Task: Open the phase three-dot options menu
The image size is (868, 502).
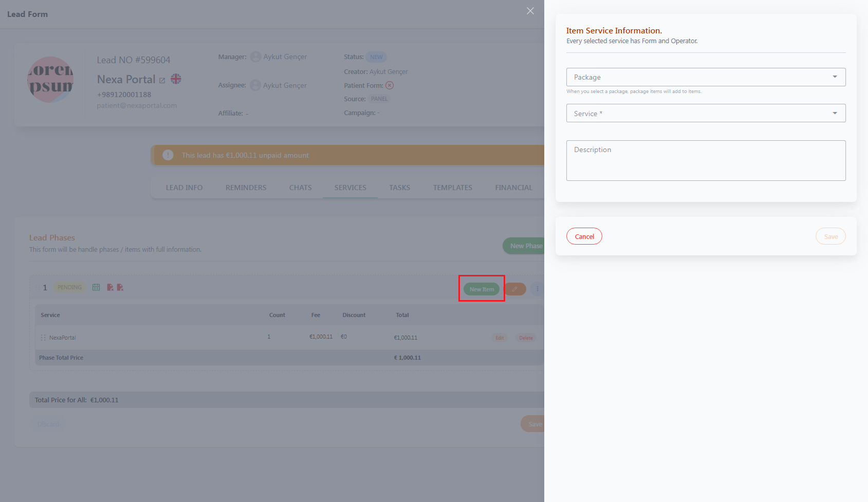Action: point(538,289)
